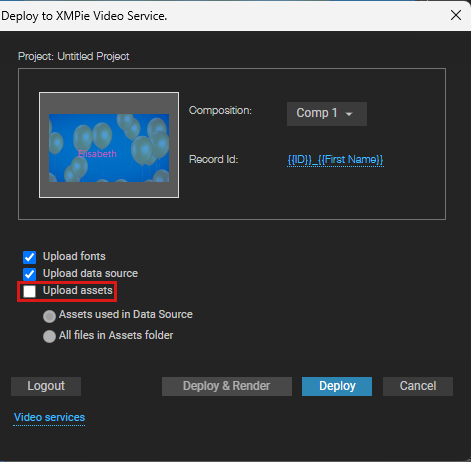Edit the {{ID}}_{{First Name}} Record Id link
Screen dimensions: 471x462
pyautogui.click(x=335, y=160)
